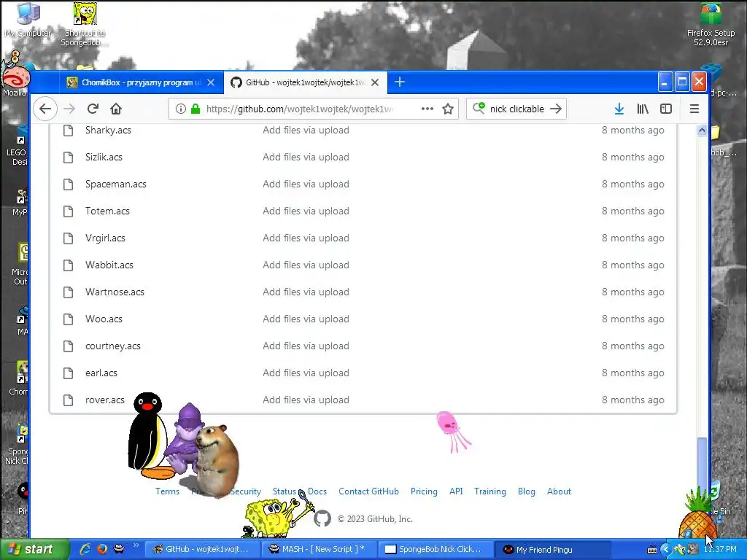Screen dimensions: 747x560
Task: Open the downloads arrow panel
Action: pyautogui.click(x=619, y=109)
